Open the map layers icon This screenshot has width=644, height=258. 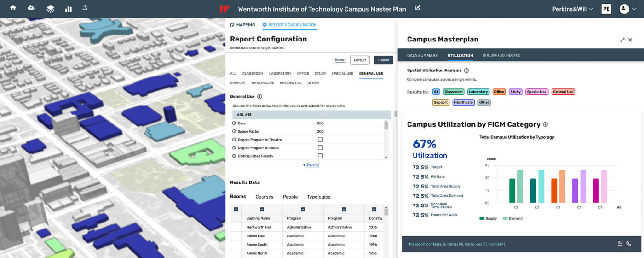50,9
